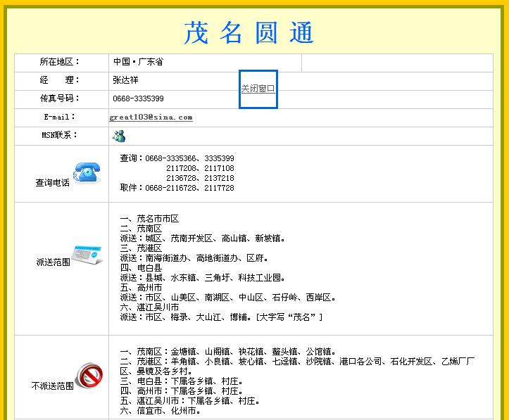Open the great103@sina.com email link
The image size is (509, 420).
click(151, 117)
